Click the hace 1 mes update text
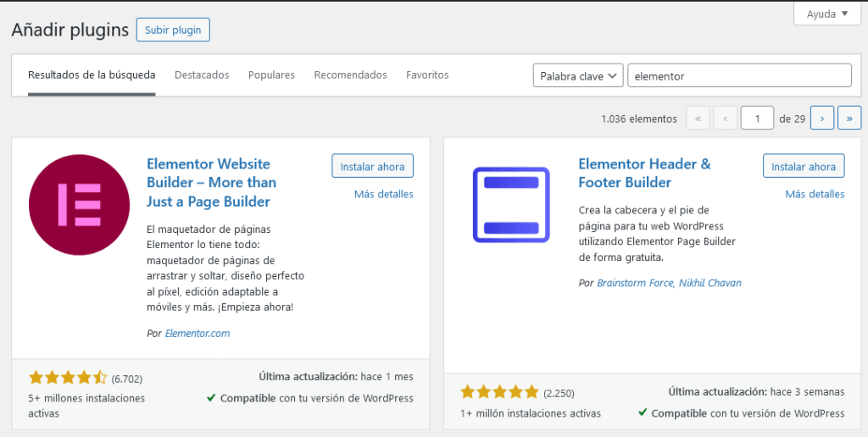Viewport: 868px width, 437px height. pos(387,377)
